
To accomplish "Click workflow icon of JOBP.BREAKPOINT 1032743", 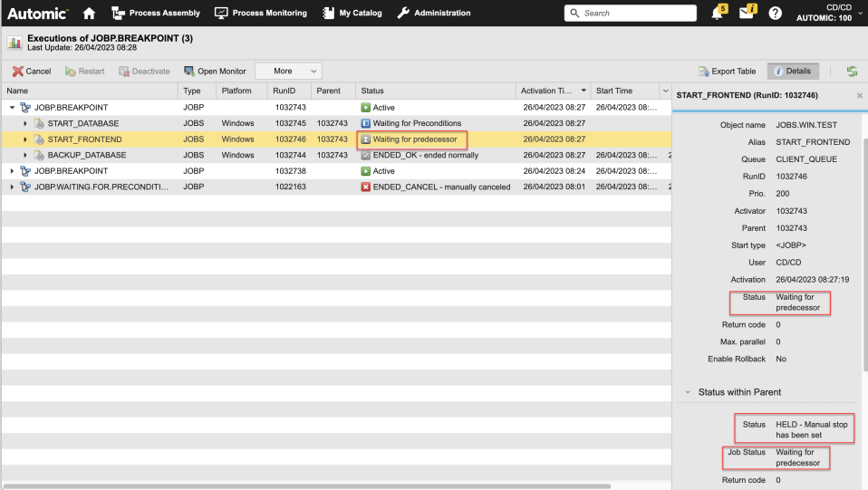I will click(25, 108).
